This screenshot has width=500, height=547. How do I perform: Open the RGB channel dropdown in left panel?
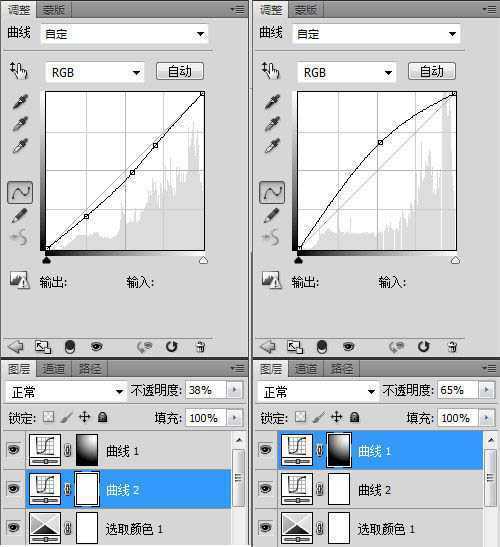pos(95,73)
